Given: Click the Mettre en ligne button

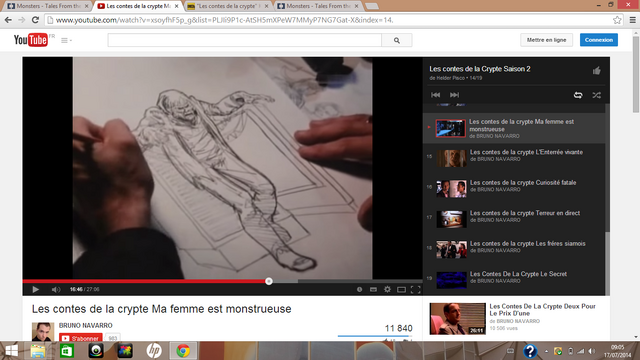Looking at the screenshot, I should [546, 40].
